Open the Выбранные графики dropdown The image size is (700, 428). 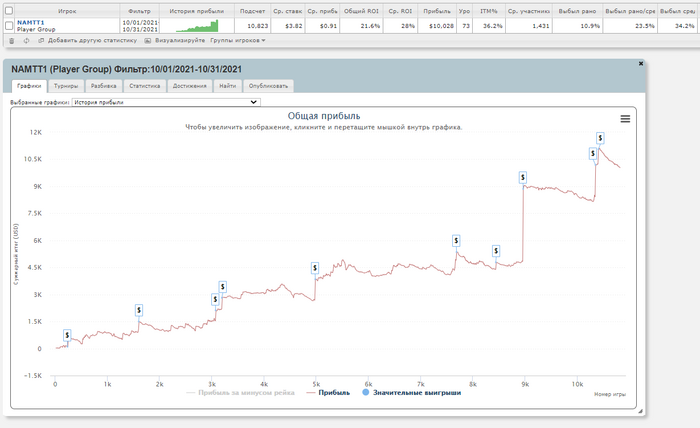(166, 102)
